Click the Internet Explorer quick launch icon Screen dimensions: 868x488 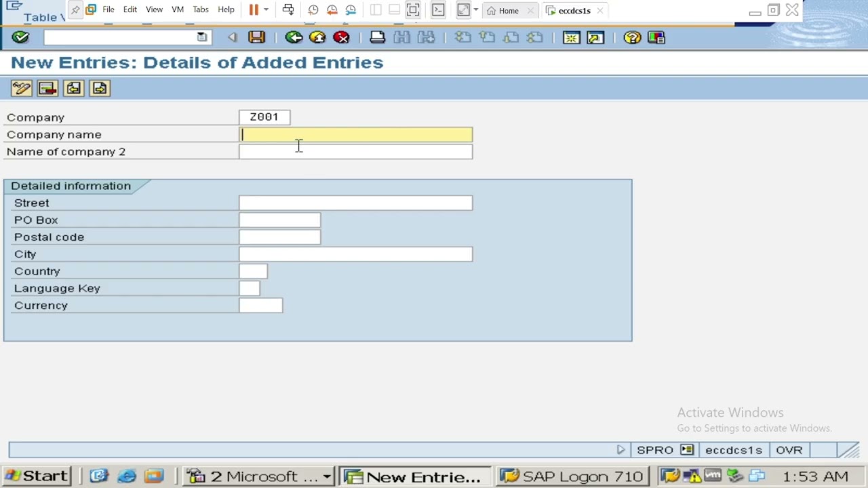127,476
